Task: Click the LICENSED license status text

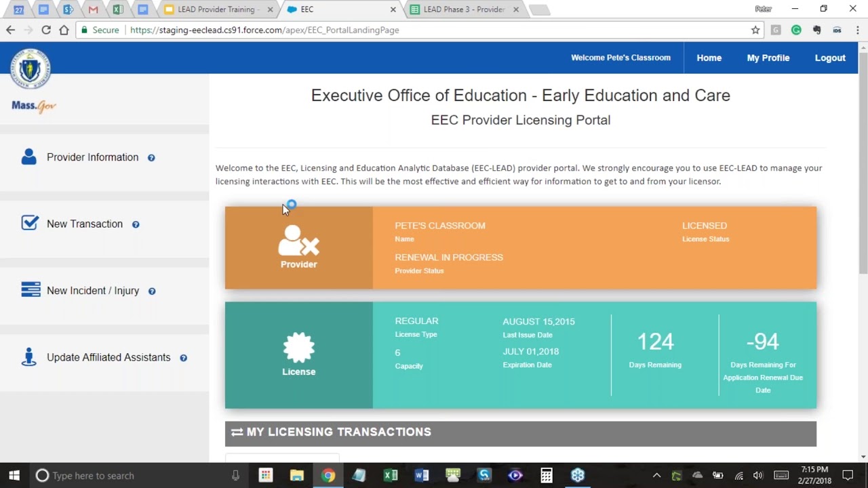Action: click(705, 226)
